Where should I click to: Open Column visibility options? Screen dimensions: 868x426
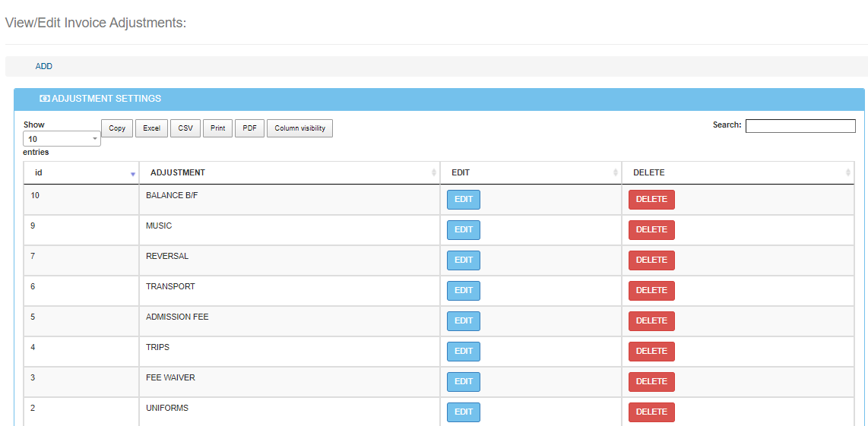[x=299, y=128]
